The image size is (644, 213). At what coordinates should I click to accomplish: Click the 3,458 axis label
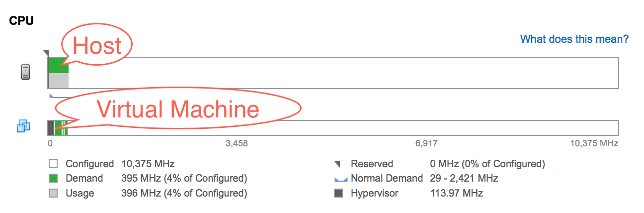point(237,143)
